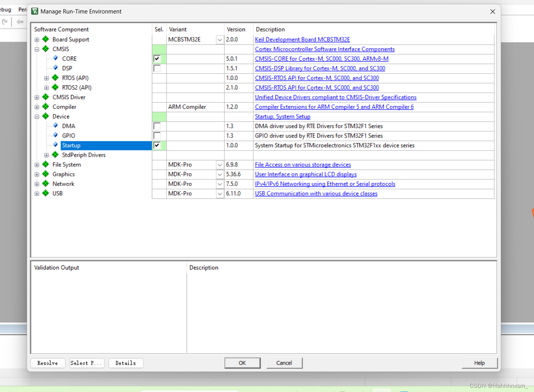Click the USB green diamond icon
This screenshot has height=392, width=534.
pos(45,193)
